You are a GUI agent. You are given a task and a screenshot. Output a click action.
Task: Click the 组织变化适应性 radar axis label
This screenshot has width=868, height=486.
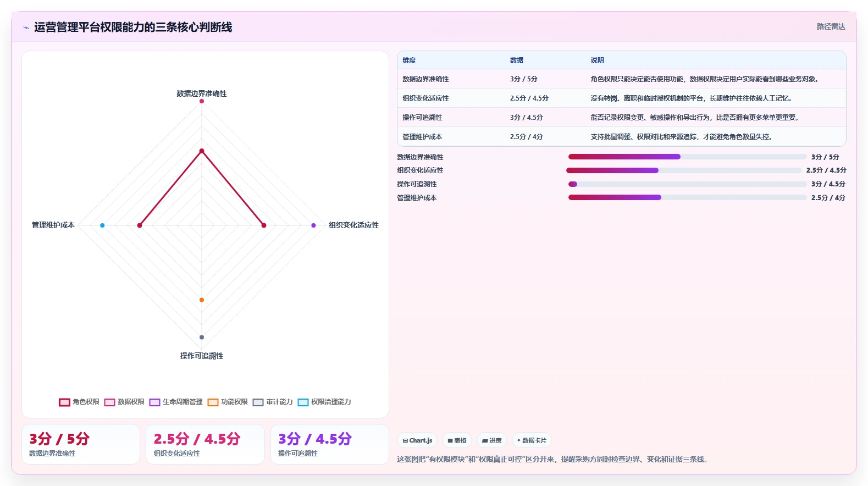click(x=353, y=225)
